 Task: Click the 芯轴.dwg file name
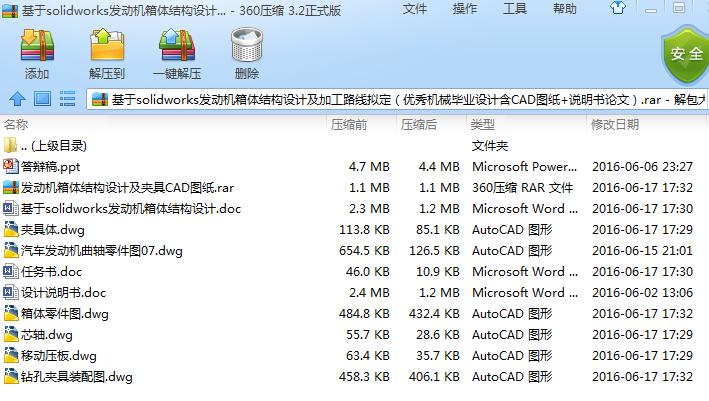pos(47,335)
